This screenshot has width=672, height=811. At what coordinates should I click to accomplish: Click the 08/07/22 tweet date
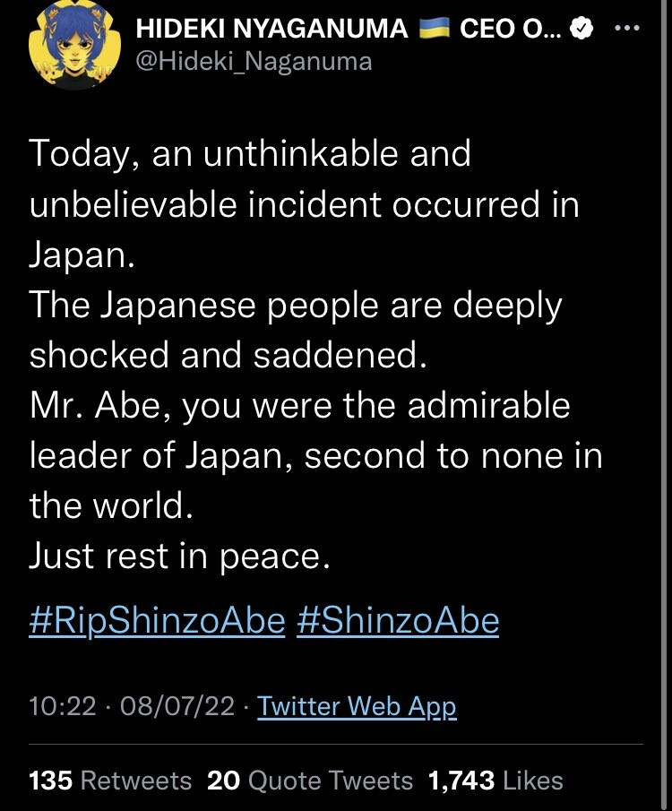(177, 706)
